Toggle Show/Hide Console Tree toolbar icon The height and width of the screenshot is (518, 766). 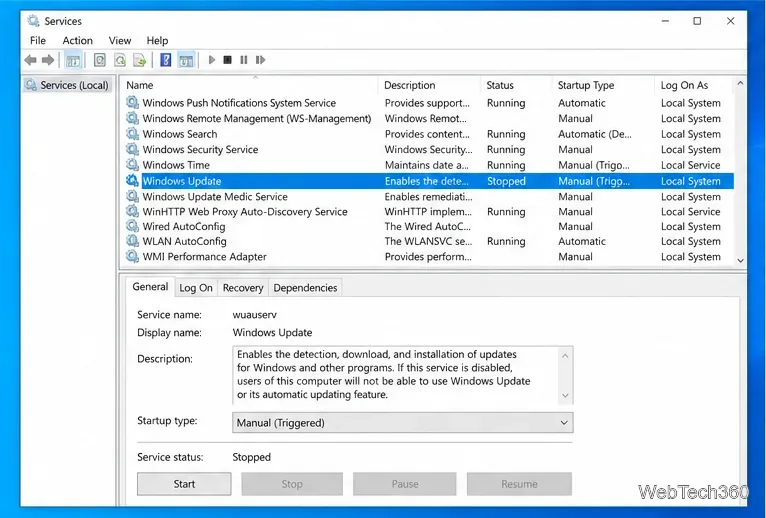click(73, 61)
